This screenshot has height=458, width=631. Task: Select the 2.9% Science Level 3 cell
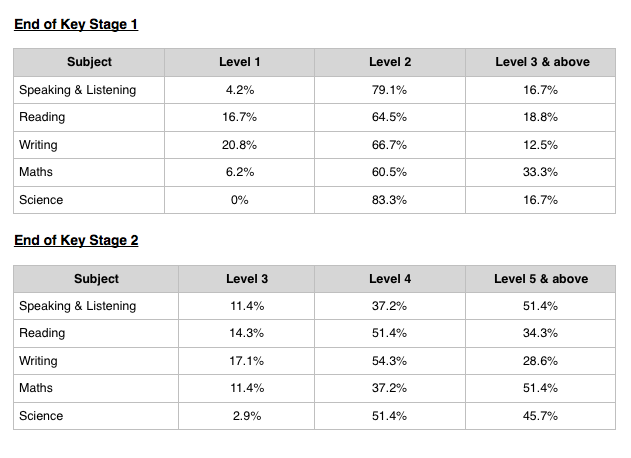pos(246,416)
